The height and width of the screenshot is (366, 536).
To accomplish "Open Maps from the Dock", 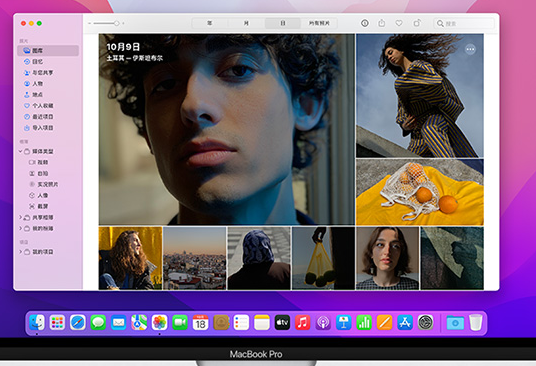I will pos(139,322).
